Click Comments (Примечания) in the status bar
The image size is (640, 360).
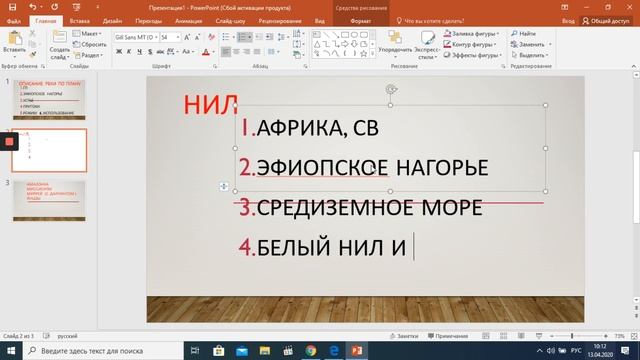[448, 336]
